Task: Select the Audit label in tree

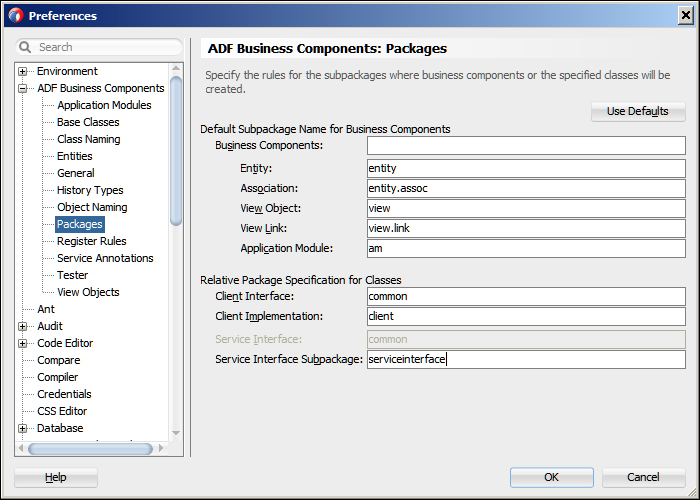Action: (50, 326)
